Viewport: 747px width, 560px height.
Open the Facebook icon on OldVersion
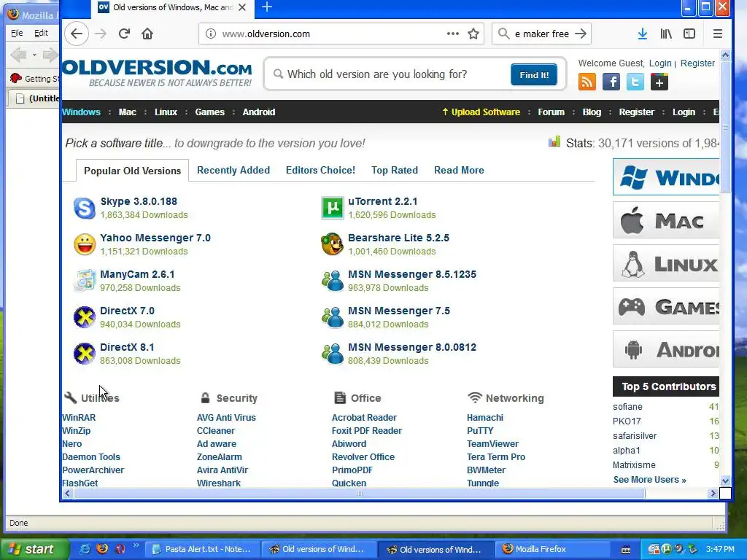pos(611,82)
